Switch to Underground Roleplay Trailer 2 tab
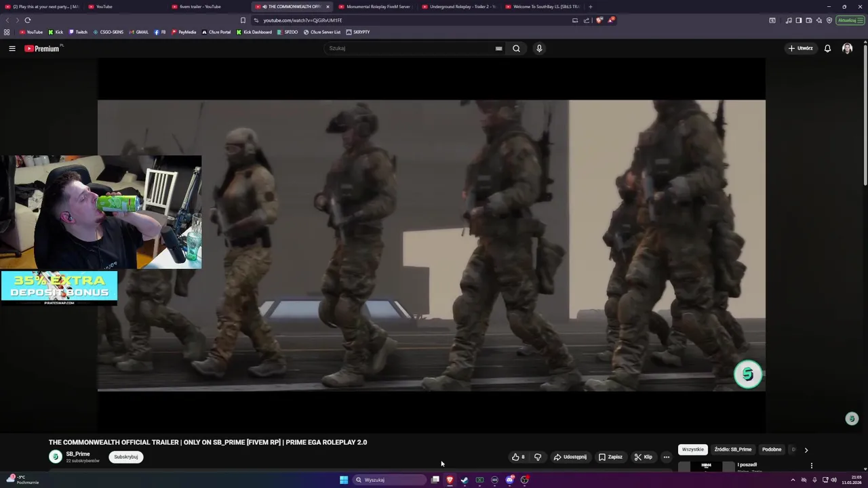 pyautogui.click(x=459, y=7)
